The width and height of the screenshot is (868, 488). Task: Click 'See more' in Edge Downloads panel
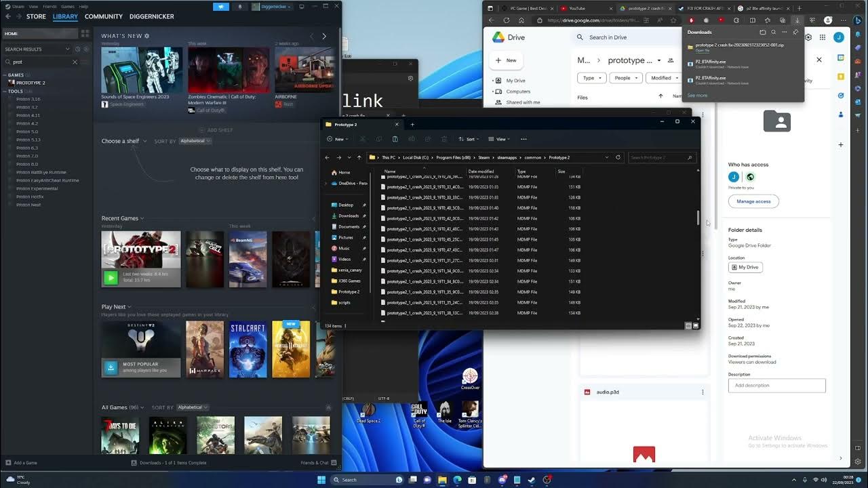pos(697,96)
